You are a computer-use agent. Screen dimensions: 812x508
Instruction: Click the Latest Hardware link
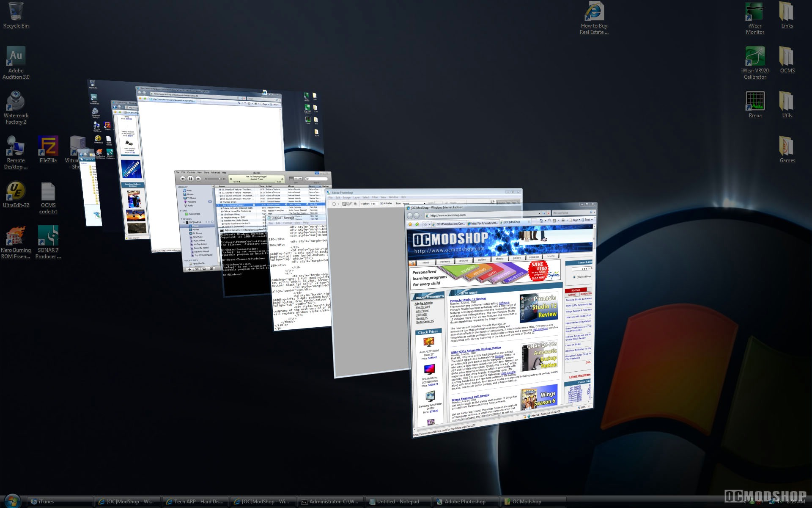coord(580,376)
